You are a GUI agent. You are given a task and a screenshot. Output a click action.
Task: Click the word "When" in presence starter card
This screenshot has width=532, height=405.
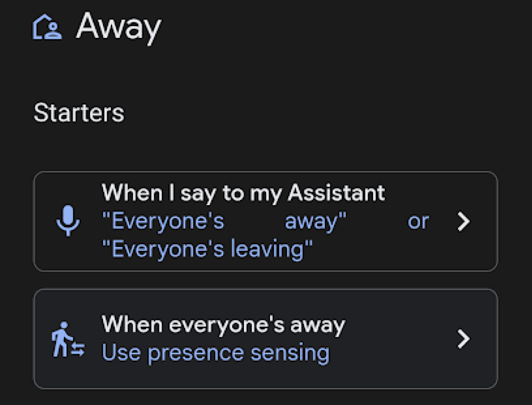pyautogui.click(x=132, y=325)
